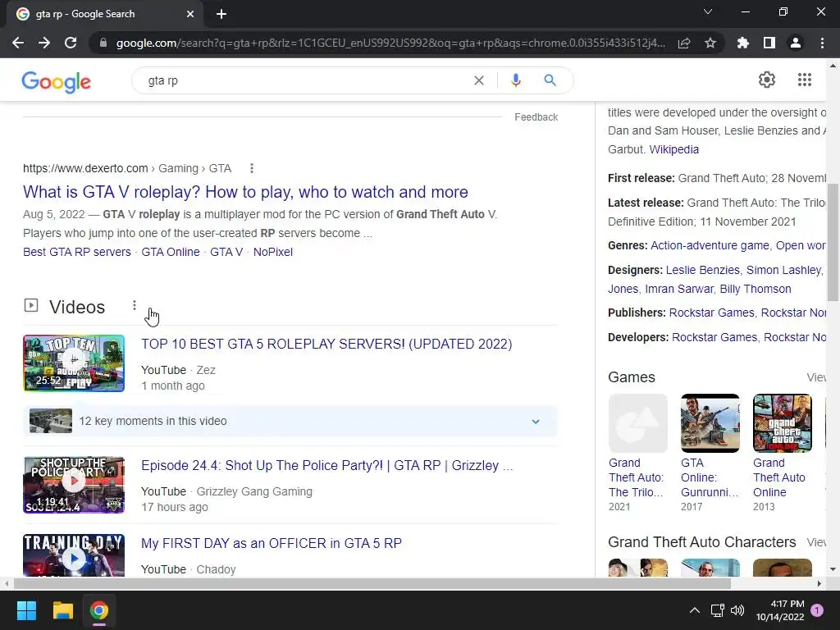This screenshot has height=630, width=840.
Task: Open Google apps grid
Action: (x=804, y=80)
